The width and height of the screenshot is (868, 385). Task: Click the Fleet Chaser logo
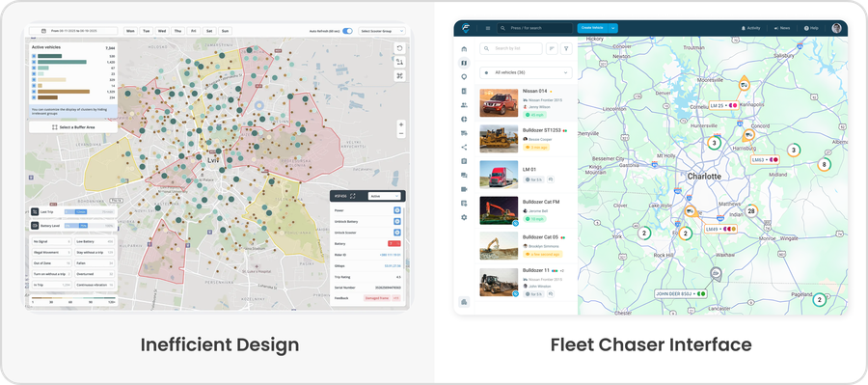[467, 28]
